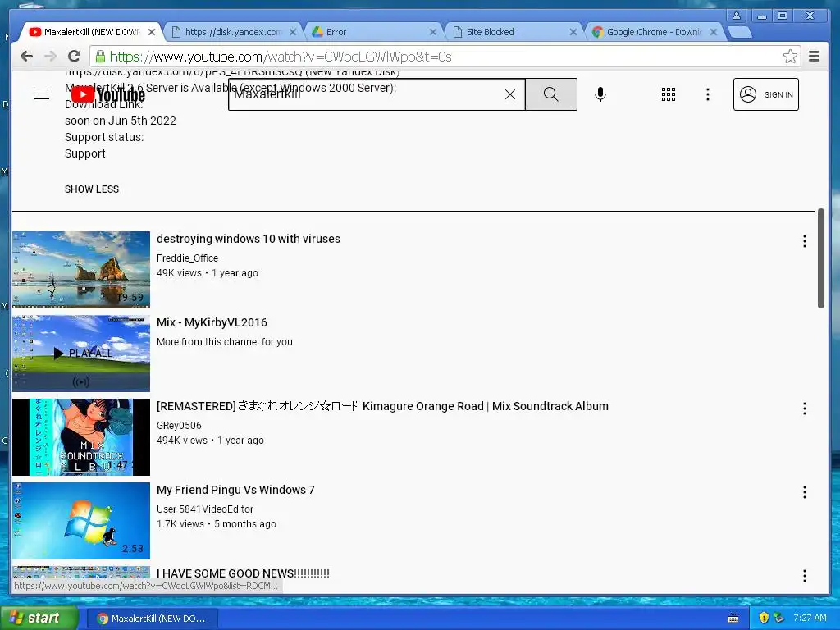Open the Mix - MyKirbyVL2016 title
Screen dimensions: 840x630
[212, 322]
